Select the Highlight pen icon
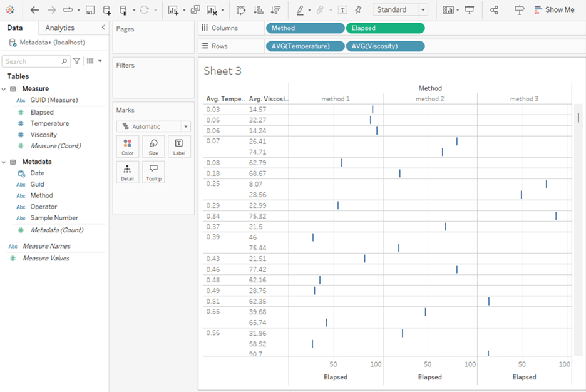586x392 pixels. pyautogui.click(x=301, y=9)
